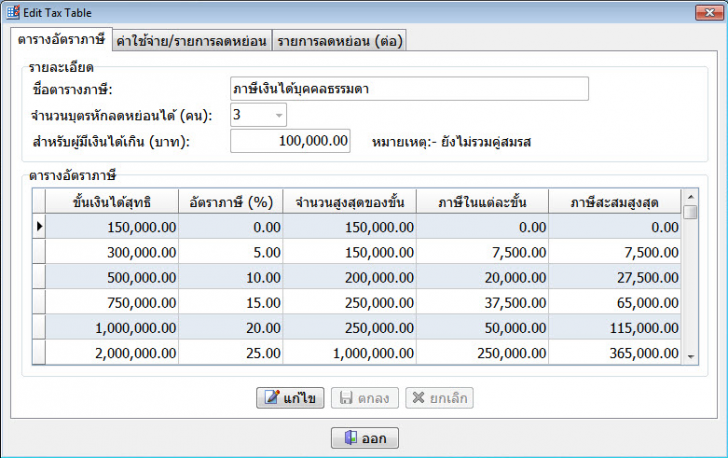The image size is (728, 458).
Task: Open ค่าใช้จ่าย/รายการลดหย่อน tab
Action: pos(192,41)
